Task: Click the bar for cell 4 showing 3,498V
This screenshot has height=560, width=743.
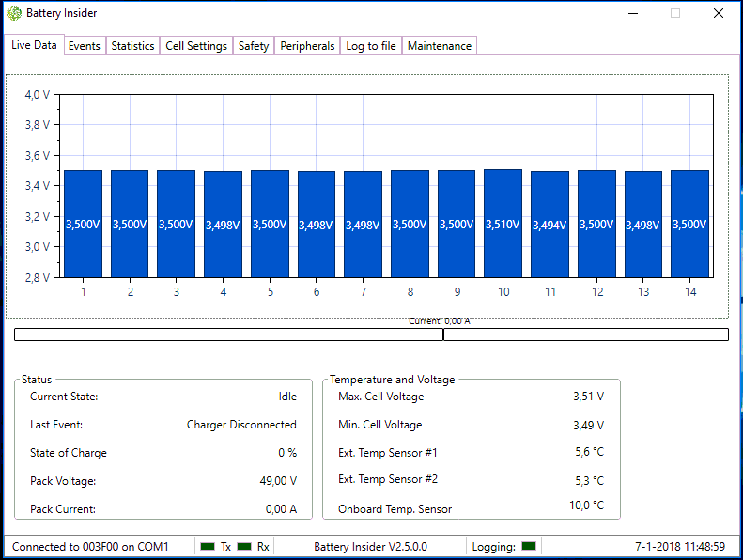Action: click(x=224, y=225)
